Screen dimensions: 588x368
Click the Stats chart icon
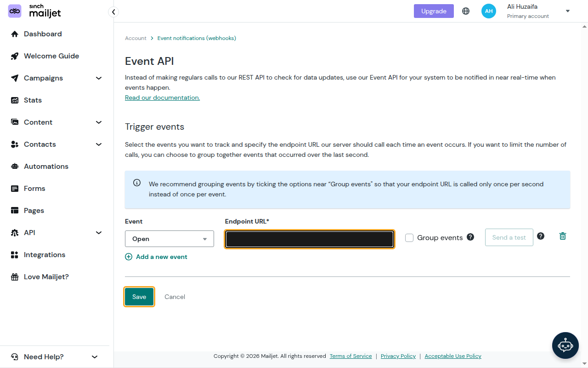point(15,100)
